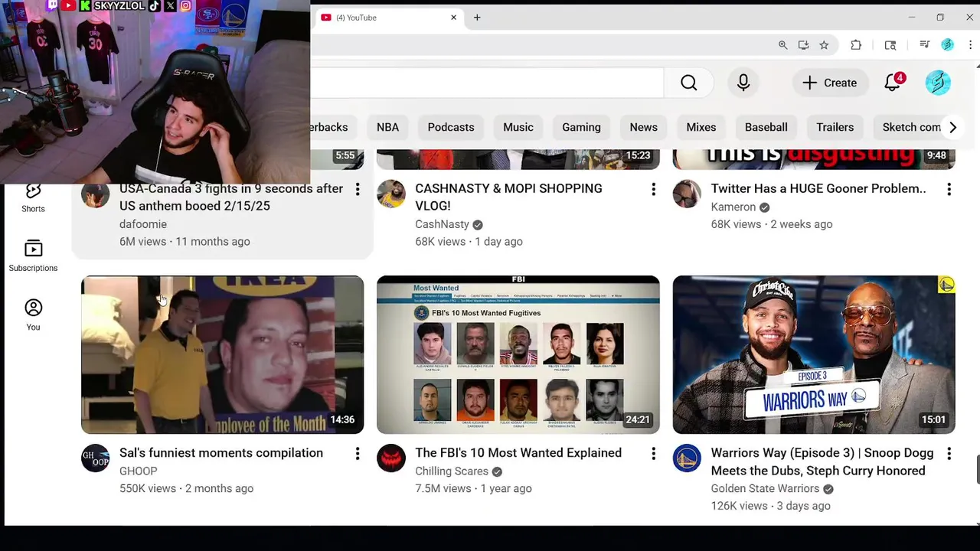Open Twitter Has a HUGE Gooner Problem title
Viewport: 980px width, 551px height.
[818, 189]
